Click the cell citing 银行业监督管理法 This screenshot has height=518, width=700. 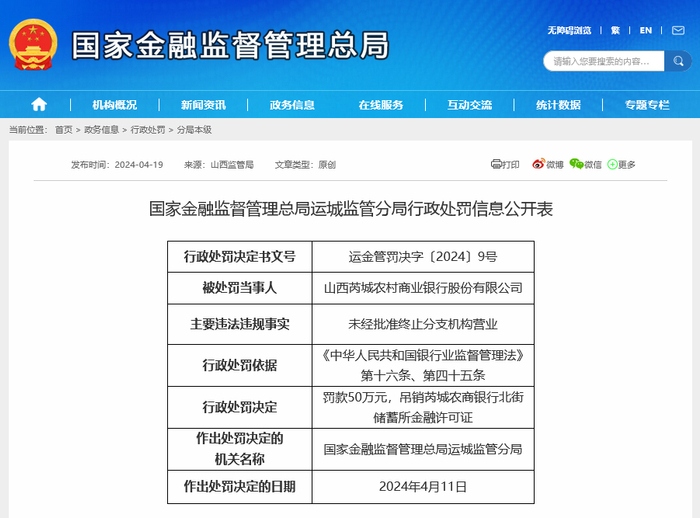pos(423,365)
